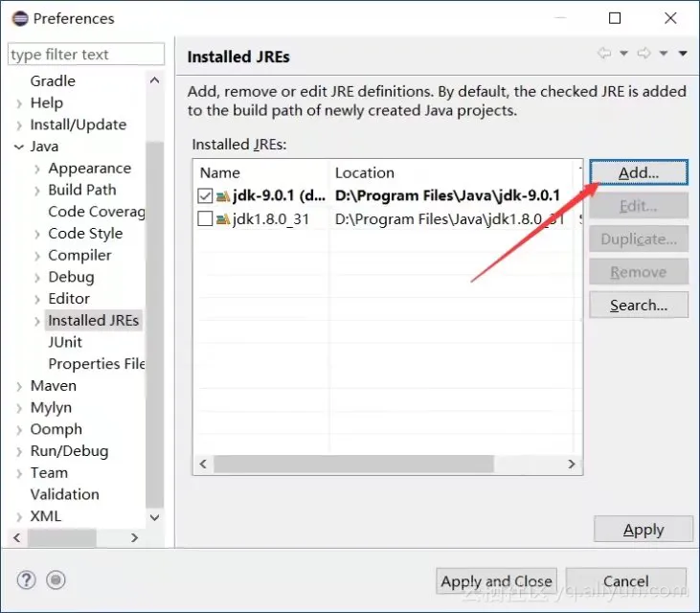Click the Apply button
This screenshot has width=700, height=613.
coord(644,530)
